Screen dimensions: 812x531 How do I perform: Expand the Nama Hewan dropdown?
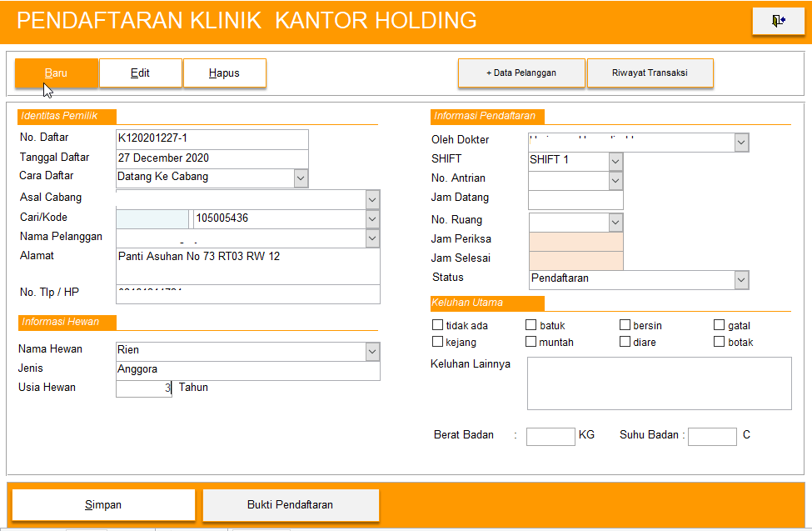pos(372,352)
